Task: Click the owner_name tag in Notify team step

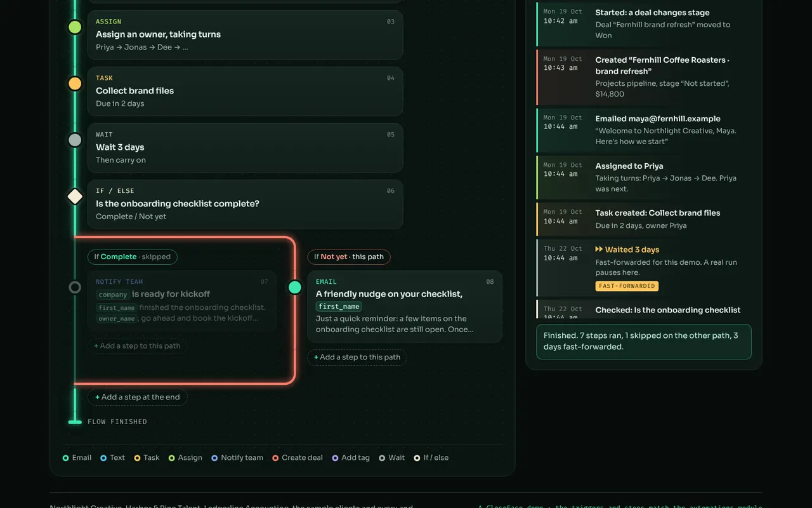Action: pyautogui.click(x=117, y=319)
